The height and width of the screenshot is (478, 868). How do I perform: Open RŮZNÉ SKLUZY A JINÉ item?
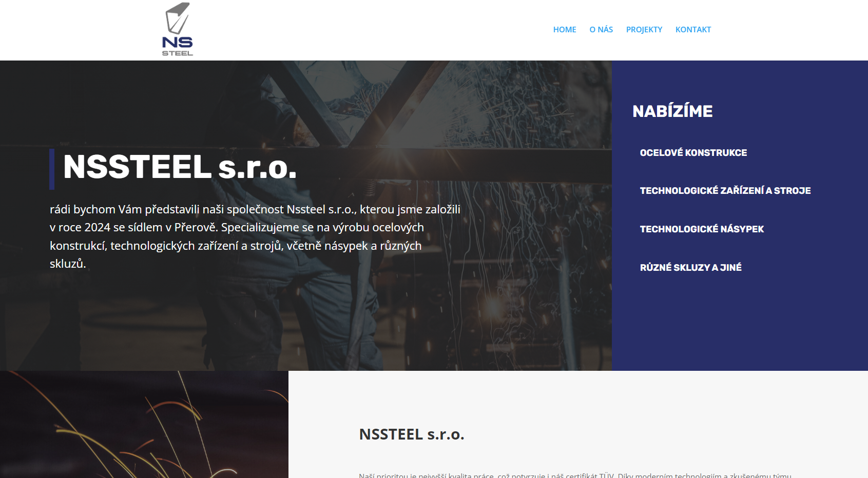(691, 268)
